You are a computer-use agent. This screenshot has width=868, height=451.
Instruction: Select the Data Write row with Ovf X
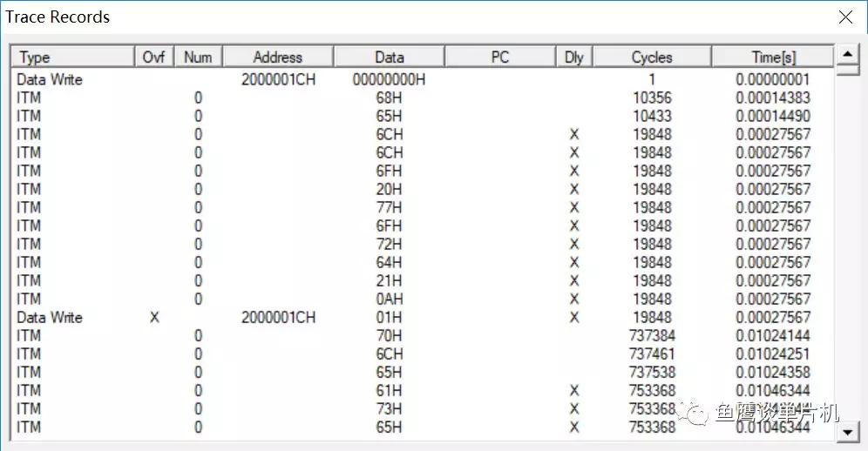point(423,318)
